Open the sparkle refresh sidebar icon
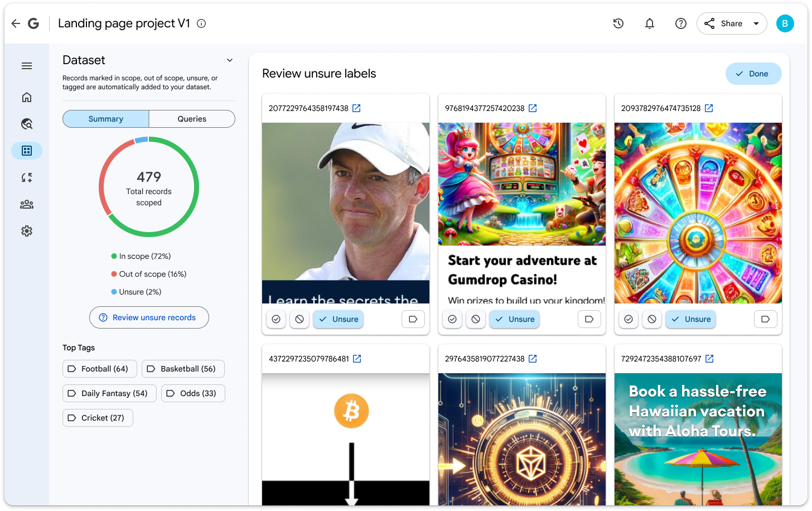The width and height of the screenshot is (812, 511). point(27,177)
